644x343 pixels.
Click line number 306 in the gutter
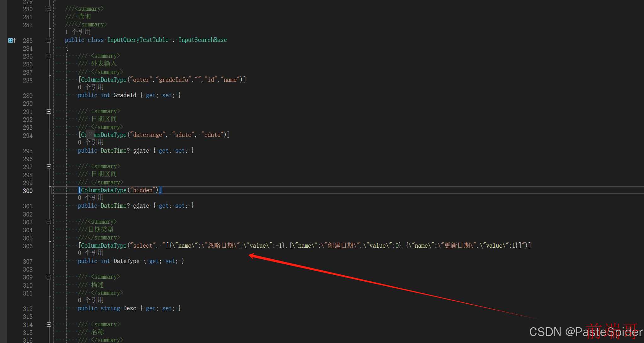click(x=28, y=246)
